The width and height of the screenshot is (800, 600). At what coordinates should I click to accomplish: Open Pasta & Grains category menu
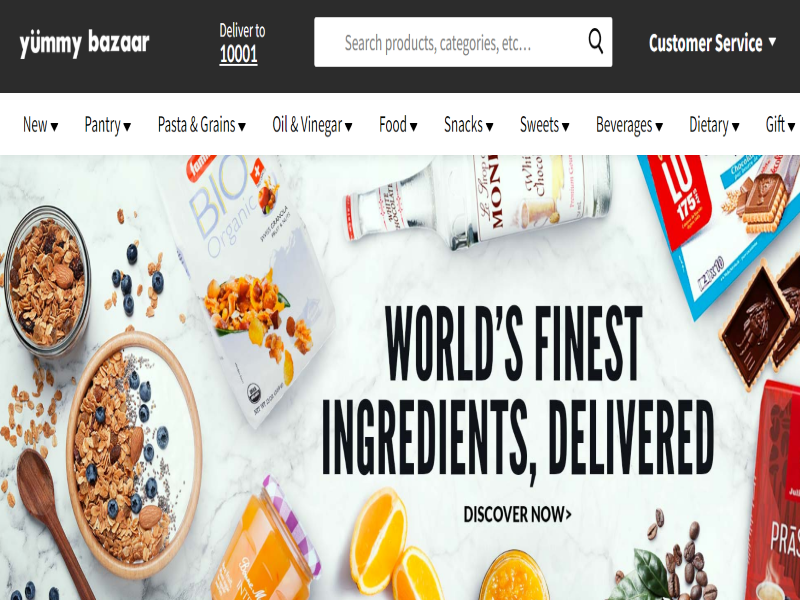(202, 124)
